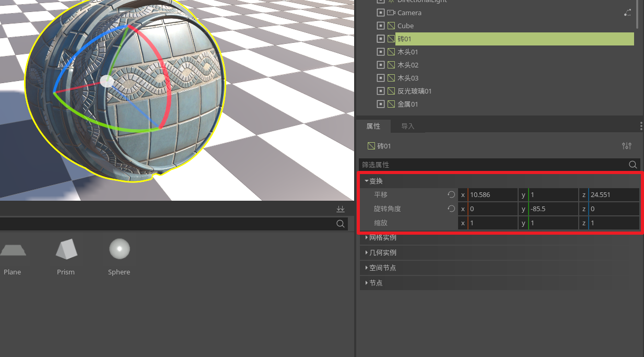644x357 pixels.
Task: Click the 缩放 y value field
Action: tap(553, 223)
